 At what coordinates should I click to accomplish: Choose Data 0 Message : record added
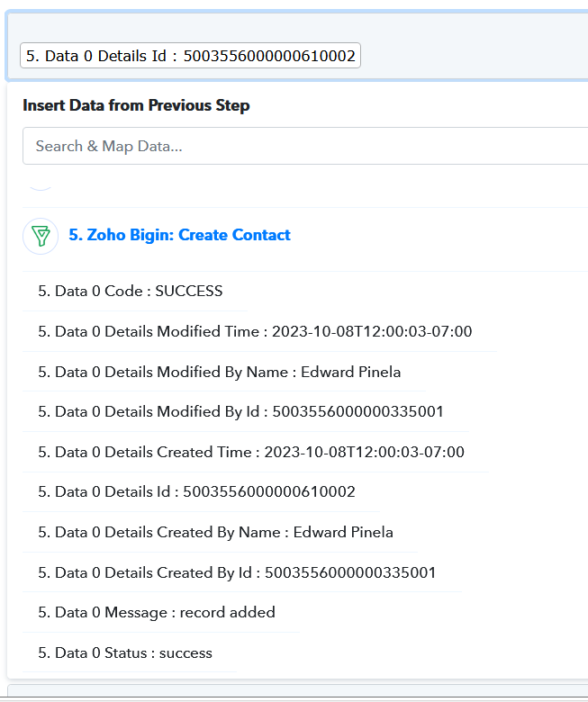coord(157,612)
